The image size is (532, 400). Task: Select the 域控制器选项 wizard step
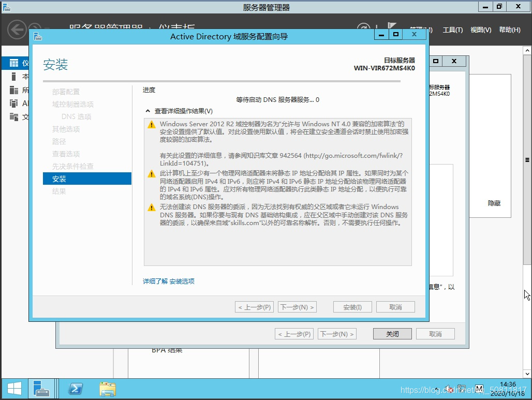pyautogui.click(x=72, y=104)
